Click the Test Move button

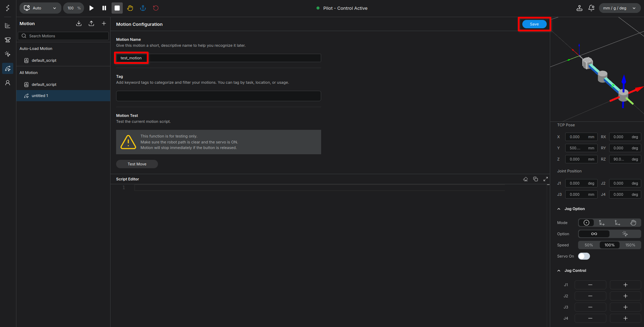pyautogui.click(x=137, y=164)
